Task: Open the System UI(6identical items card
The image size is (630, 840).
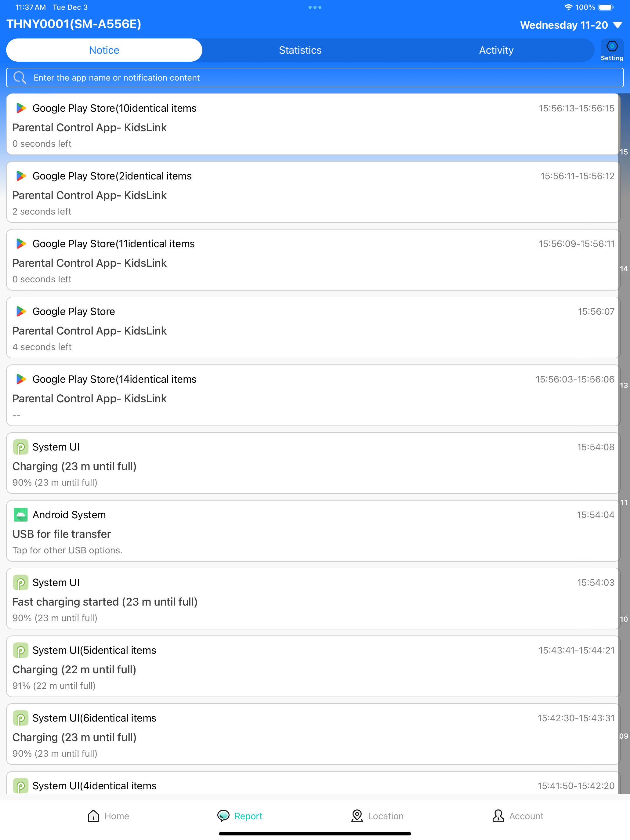Action: (313, 734)
